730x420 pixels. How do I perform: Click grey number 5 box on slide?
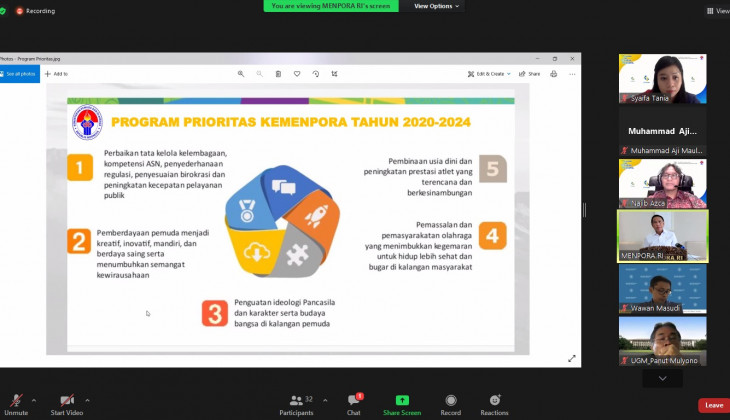coord(493,169)
